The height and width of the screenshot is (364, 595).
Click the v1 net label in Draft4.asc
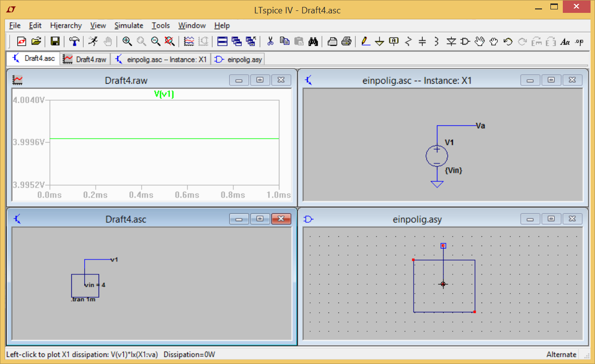[114, 259]
